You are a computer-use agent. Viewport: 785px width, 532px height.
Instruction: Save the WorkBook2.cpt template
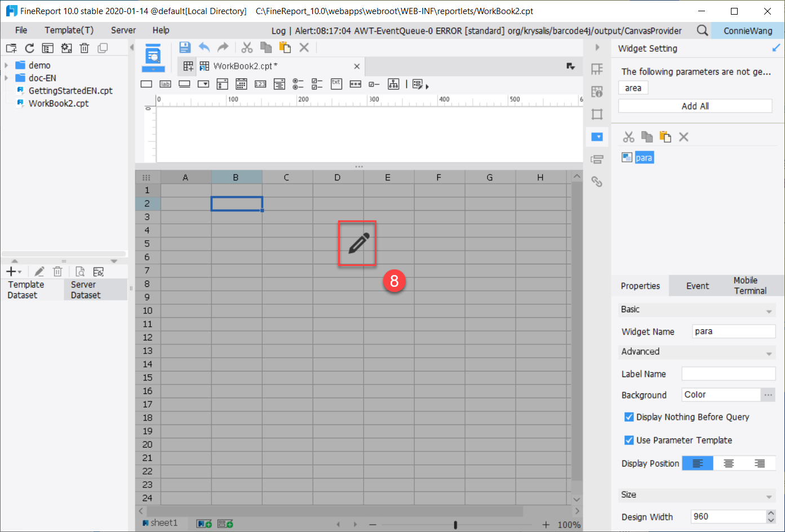(184, 47)
